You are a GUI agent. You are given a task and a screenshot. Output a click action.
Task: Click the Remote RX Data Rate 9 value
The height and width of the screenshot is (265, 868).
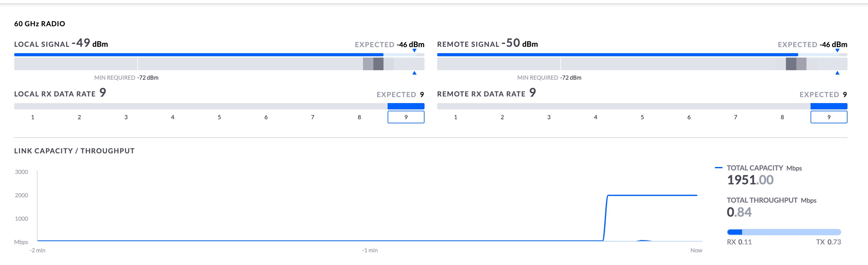[532, 92]
